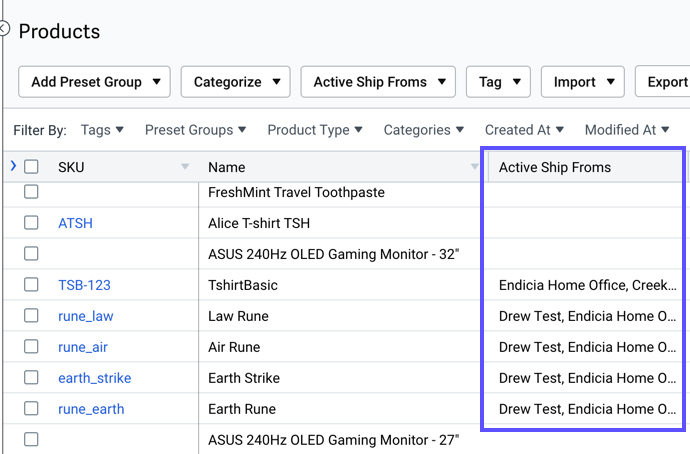Image resolution: width=690 pixels, height=454 pixels.
Task: Filter by Categories dropdown
Action: pos(424,130)
